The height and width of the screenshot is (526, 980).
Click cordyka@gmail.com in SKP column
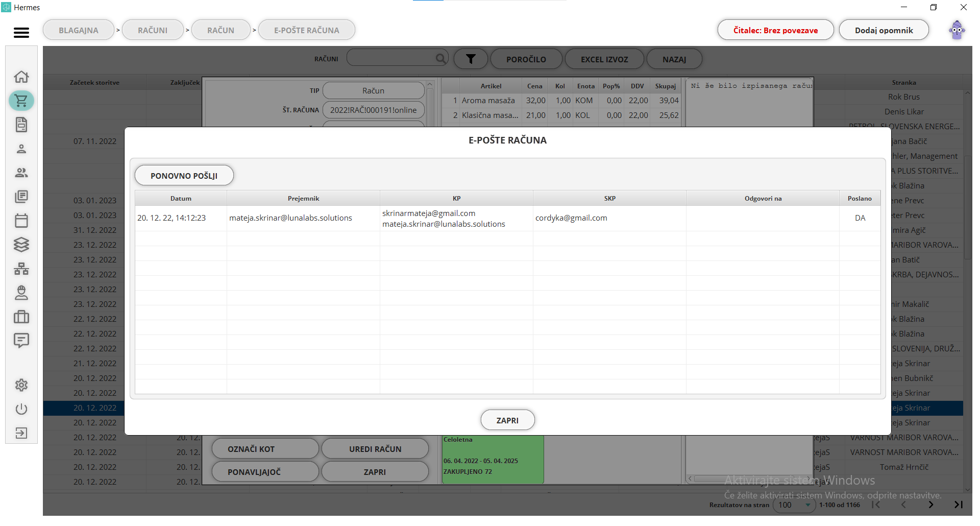coord(571,218)
